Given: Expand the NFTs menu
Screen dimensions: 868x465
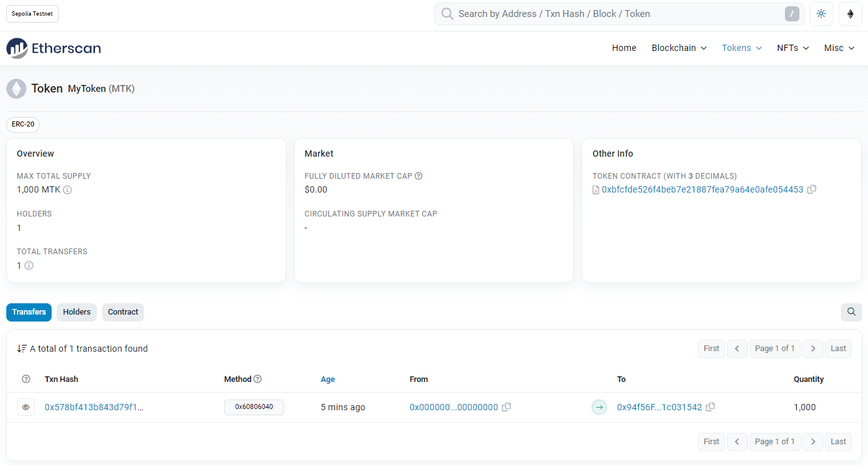Looking at the screenshot, I should 792,48.
